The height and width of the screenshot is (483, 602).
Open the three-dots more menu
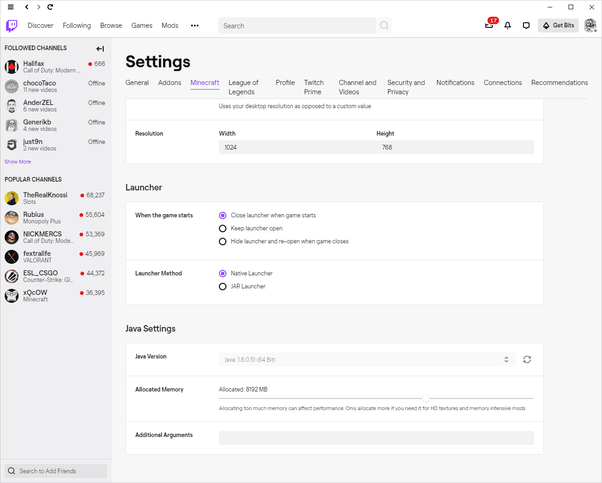pos(195,26)
